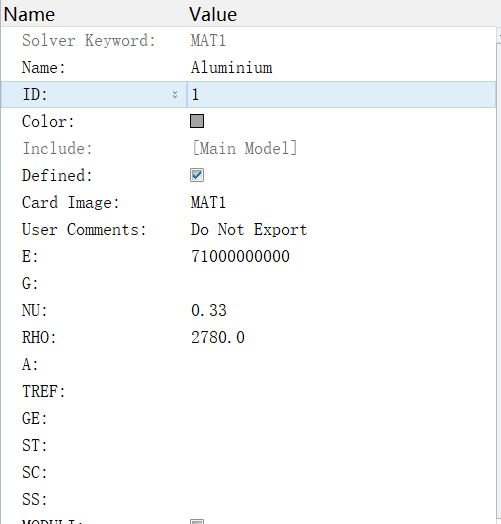
Task: Expand the ID row chevron
Action: pos(175,95)
